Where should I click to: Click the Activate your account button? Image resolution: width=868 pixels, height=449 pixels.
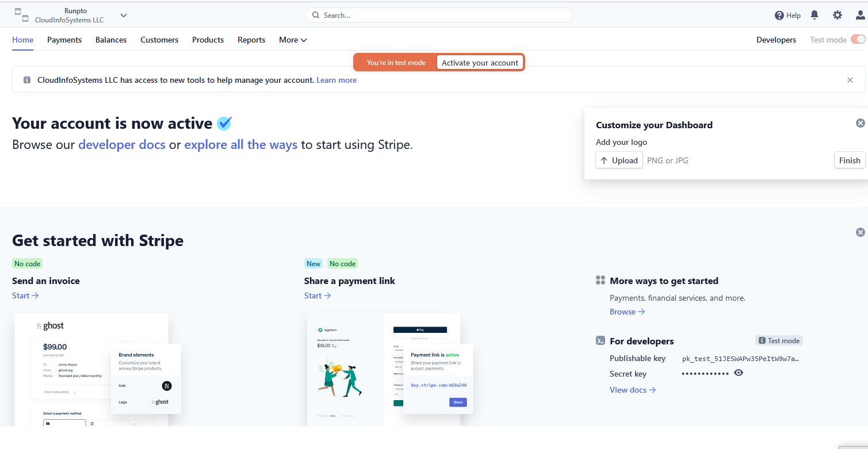[x=480, y=62]
